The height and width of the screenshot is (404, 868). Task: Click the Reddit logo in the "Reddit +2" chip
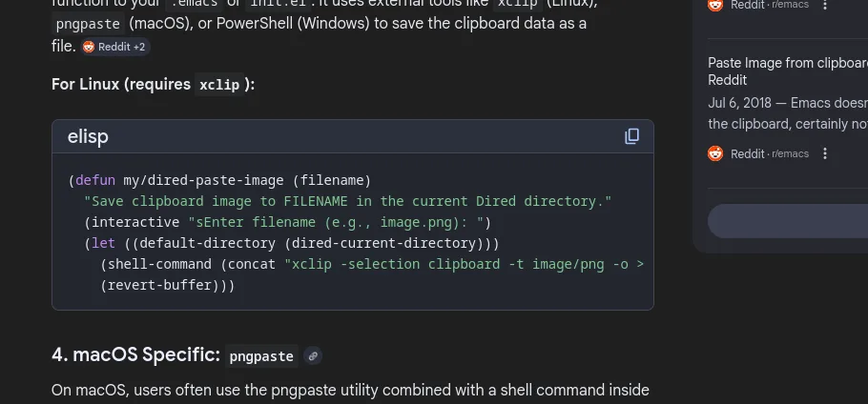89,47
